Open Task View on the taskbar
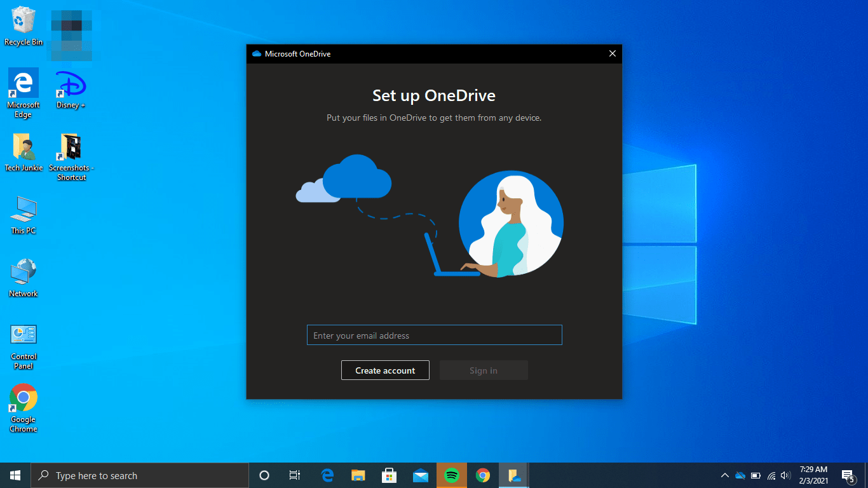The height and width of the screenshot is (488, 868). point(295,475)
